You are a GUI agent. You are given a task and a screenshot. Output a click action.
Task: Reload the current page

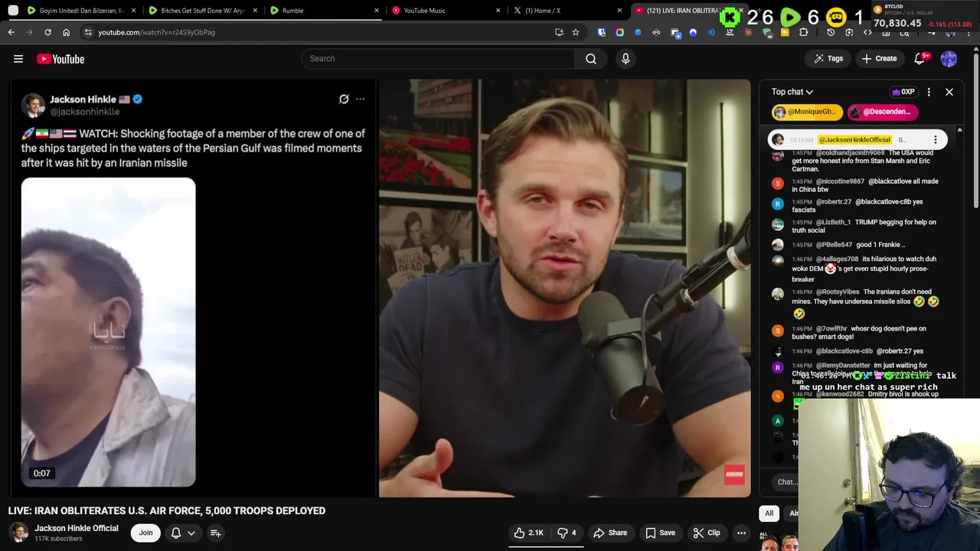click(x=47, y=32)
